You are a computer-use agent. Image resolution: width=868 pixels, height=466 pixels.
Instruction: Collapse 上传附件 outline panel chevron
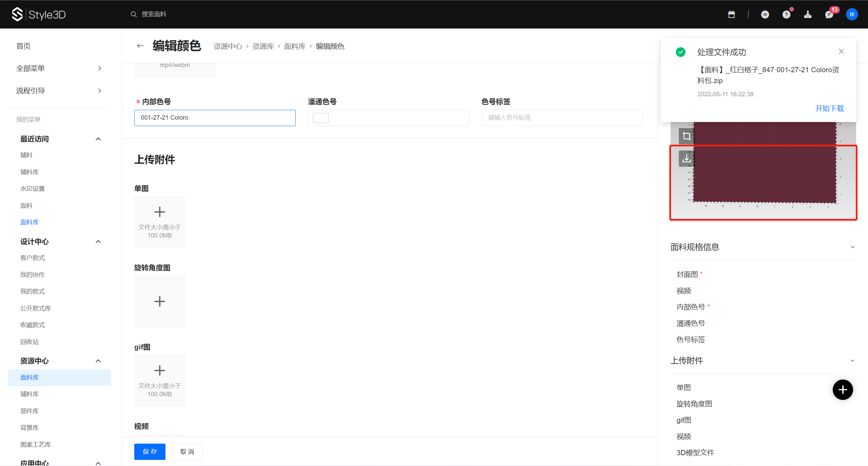click(852, 361)
